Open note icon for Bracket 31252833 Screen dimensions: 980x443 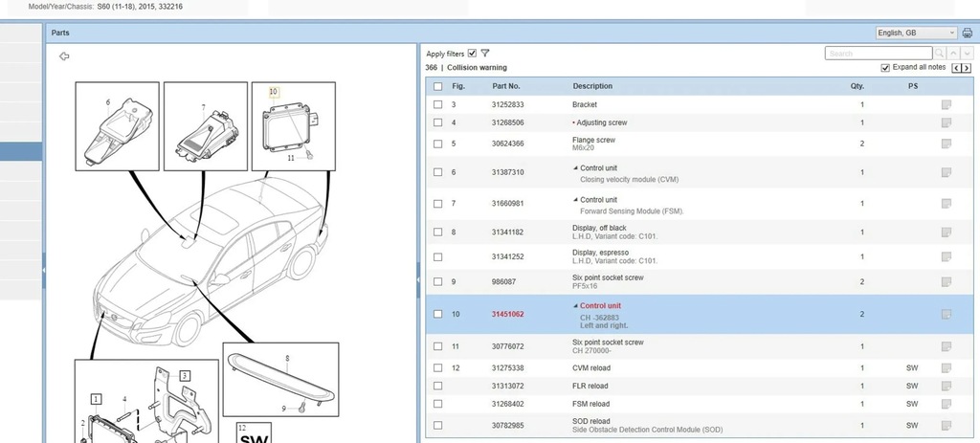pyautogui.click(x=947, y=104)
